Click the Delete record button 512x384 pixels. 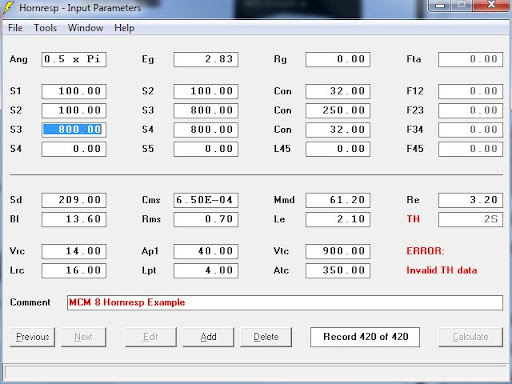pyautogui.click(x=266, y=337)
